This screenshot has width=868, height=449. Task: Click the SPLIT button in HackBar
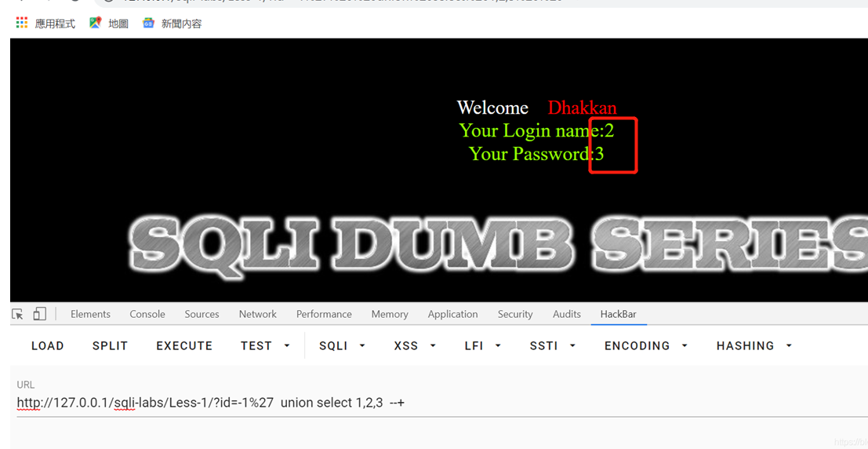(x=110, y=346)
